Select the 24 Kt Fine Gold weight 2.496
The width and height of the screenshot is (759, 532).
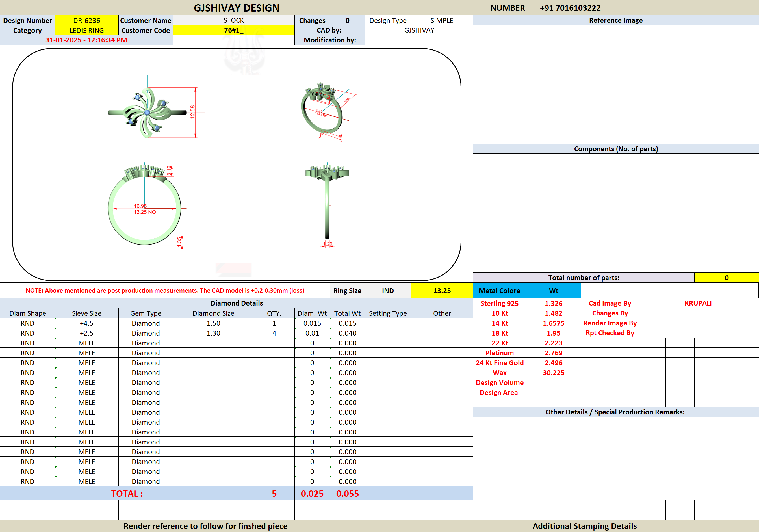(553, 363)
